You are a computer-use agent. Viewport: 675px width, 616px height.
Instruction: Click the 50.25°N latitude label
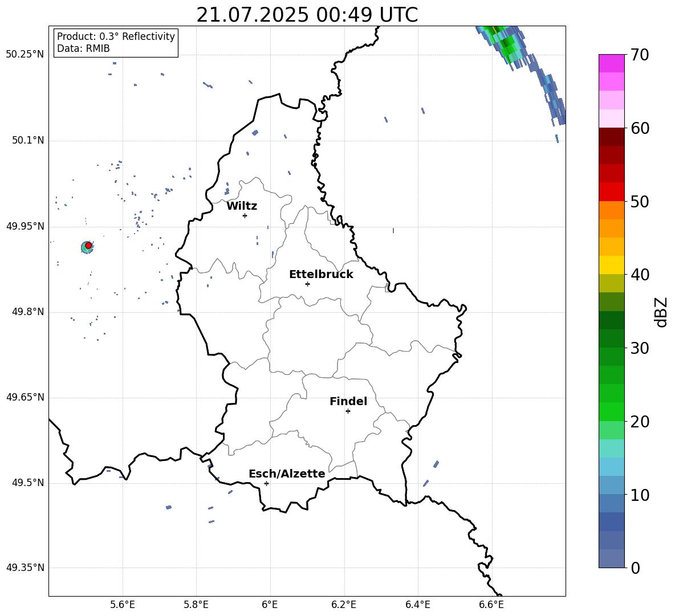pos(25,55)
